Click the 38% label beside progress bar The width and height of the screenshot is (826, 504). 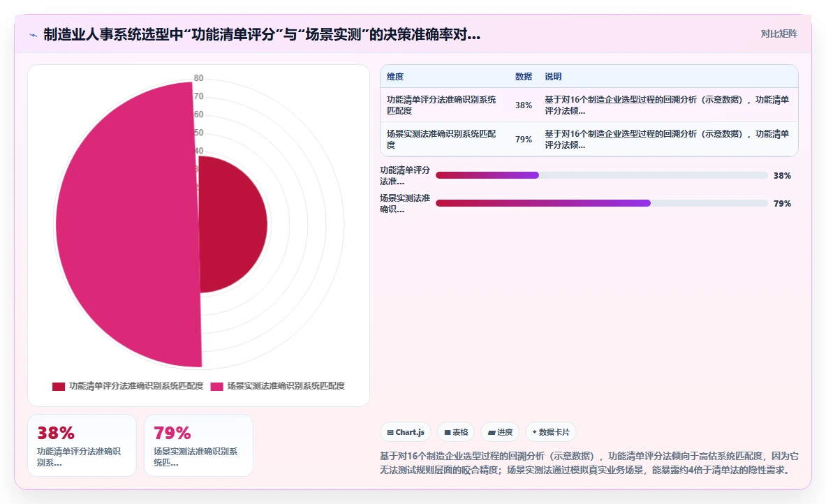point(782,175)
